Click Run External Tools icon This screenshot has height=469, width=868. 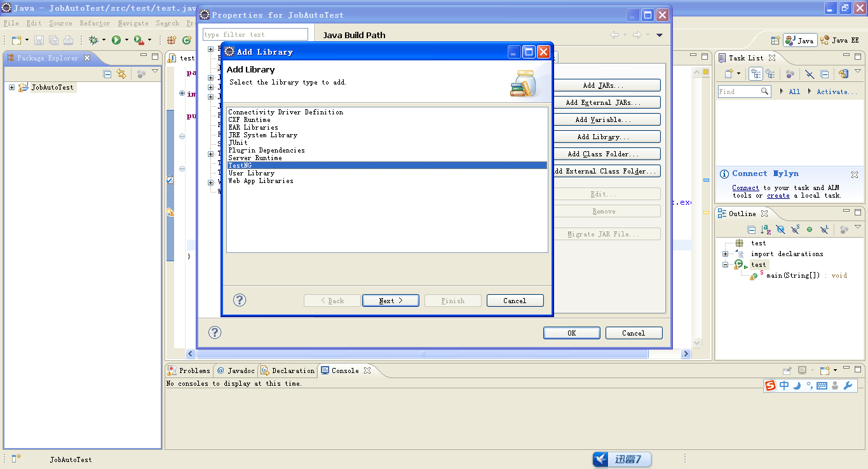[139, 40]
